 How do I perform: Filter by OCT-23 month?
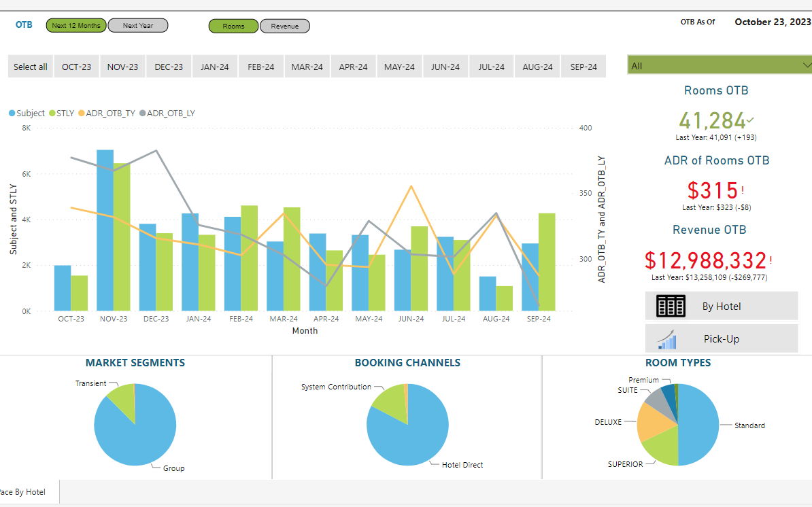click(77, 67)
